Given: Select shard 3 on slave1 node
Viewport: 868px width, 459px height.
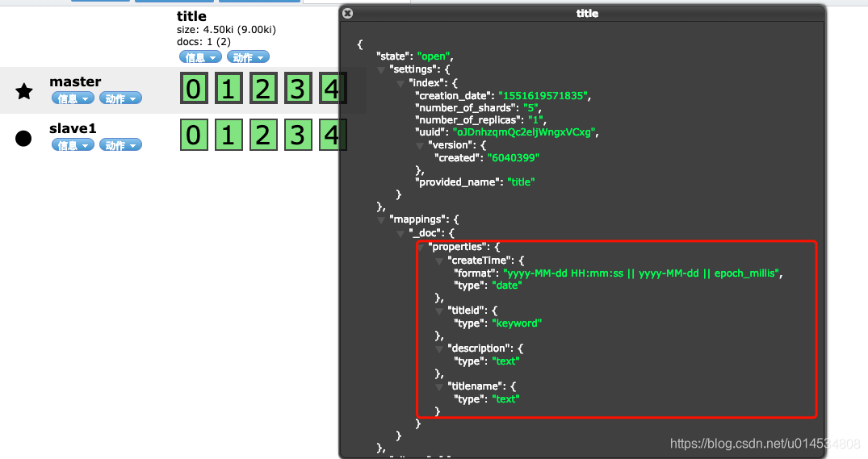Looking at the screenshot, I should coord(299,135).
